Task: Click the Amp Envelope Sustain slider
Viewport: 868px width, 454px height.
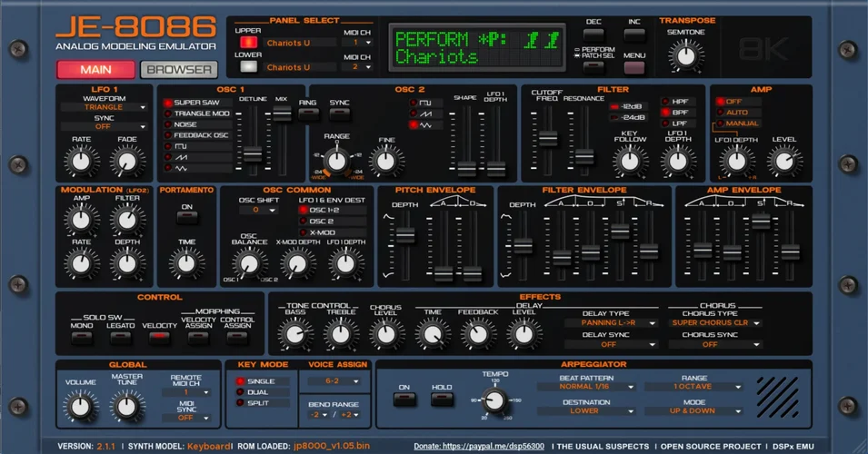Action: click(761, 222)
